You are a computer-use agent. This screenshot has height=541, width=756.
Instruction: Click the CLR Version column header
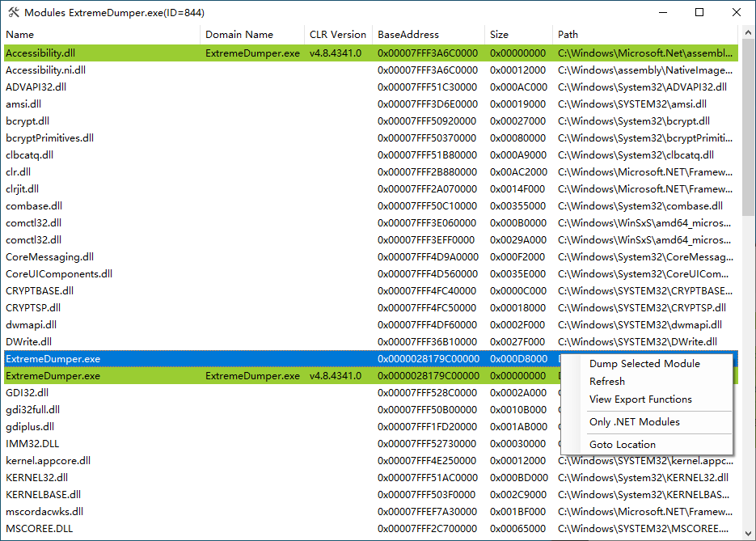pos(338,34)
